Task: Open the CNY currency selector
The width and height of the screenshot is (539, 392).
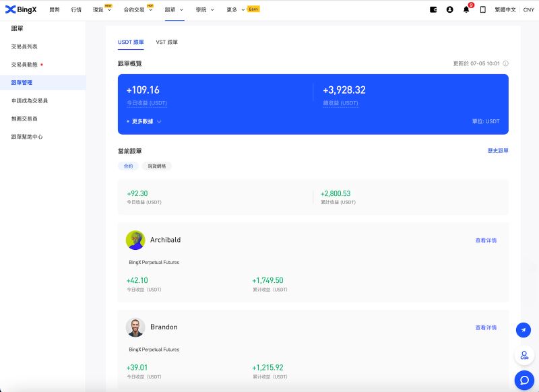Action: (x=529, y=9)
